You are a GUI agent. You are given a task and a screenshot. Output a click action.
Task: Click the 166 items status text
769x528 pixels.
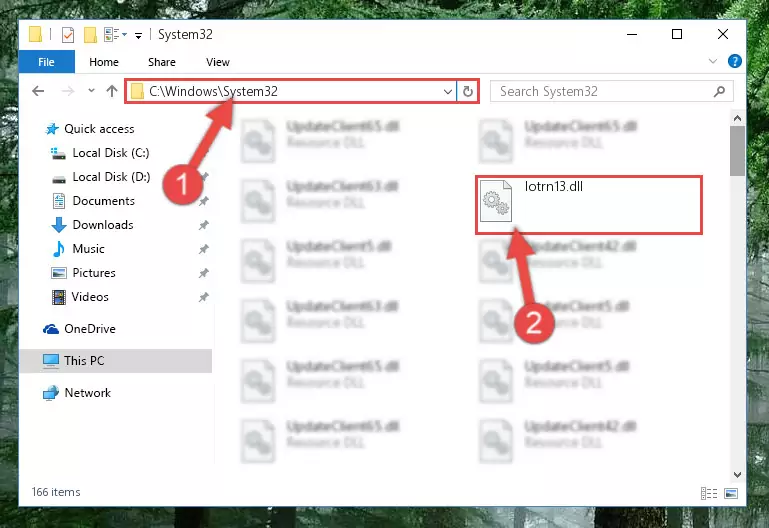click(56, 492)
